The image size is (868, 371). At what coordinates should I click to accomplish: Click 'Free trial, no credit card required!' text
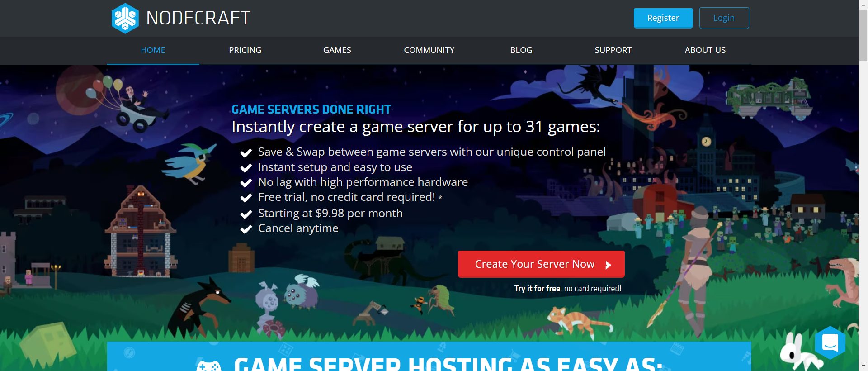tap(347, 197)
